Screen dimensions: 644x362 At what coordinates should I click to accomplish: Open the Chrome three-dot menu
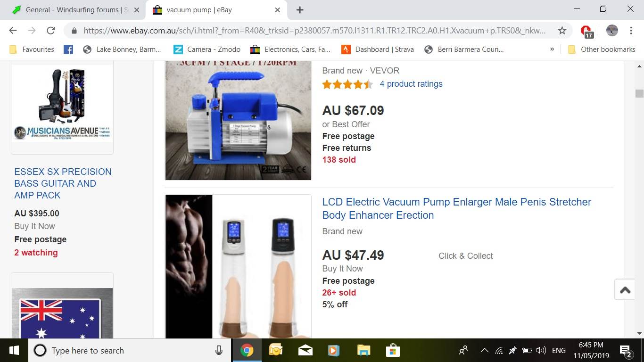tap(631, 31)
